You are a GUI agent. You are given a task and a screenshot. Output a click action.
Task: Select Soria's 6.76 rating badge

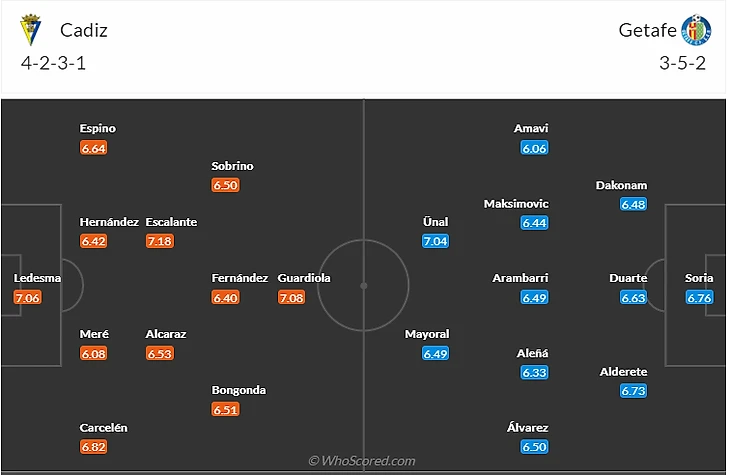click(x=699, y=297)
